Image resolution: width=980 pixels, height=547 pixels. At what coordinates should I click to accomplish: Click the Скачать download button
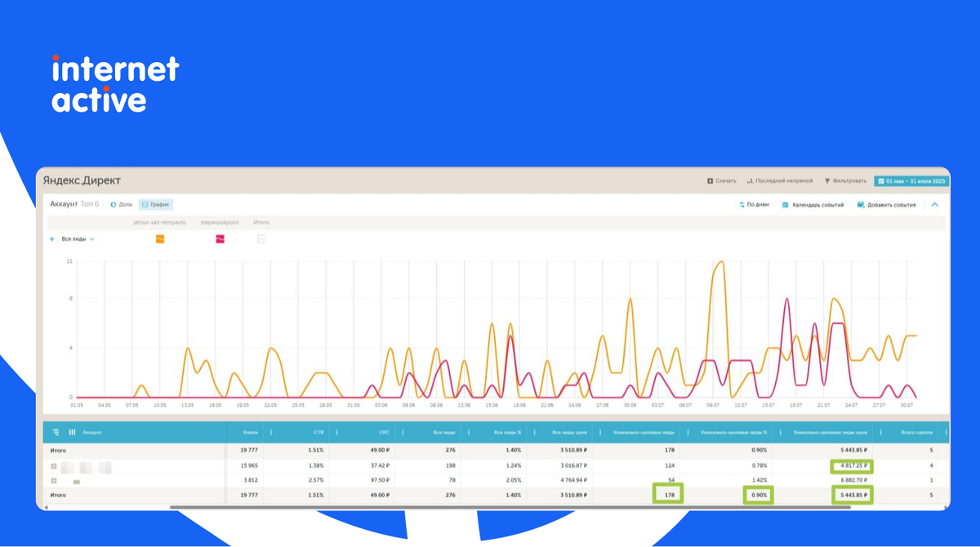click(721, 180)
